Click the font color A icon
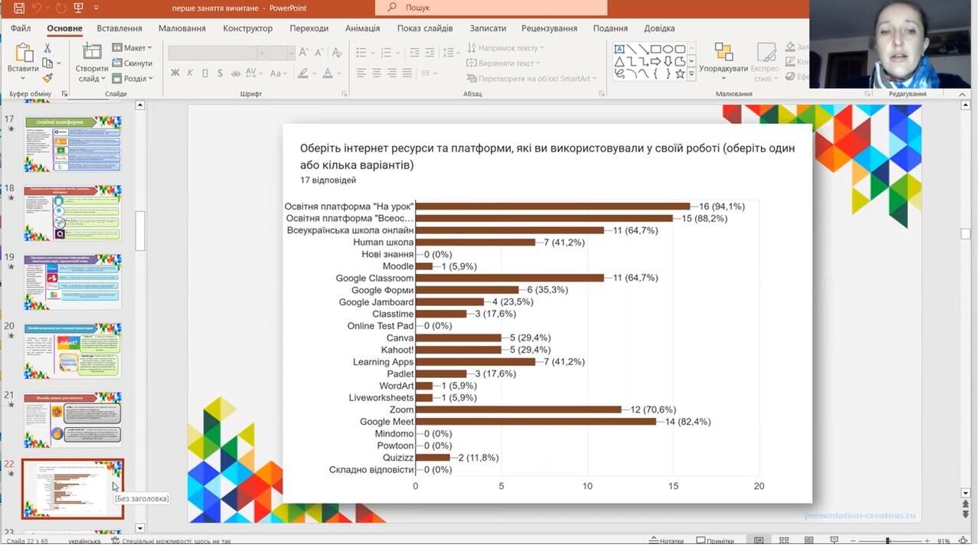This screenshot has width=980, height=551. point(328,73)
